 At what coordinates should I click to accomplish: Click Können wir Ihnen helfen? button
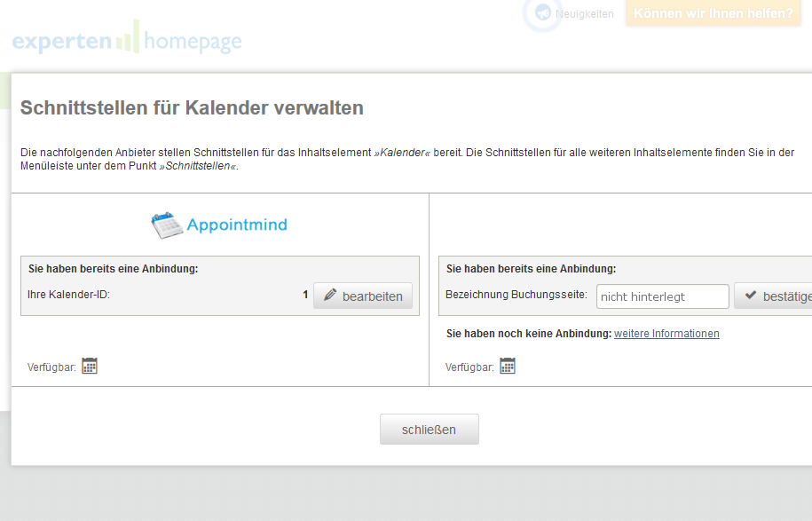pyautogui.click(x=713, y=13)
